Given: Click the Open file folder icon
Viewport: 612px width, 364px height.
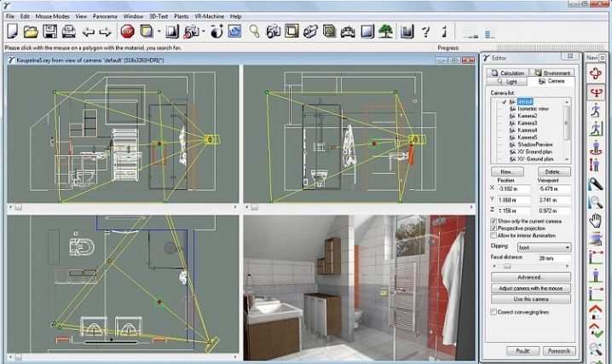Looking at the screenshot, I should click(31, 32).
